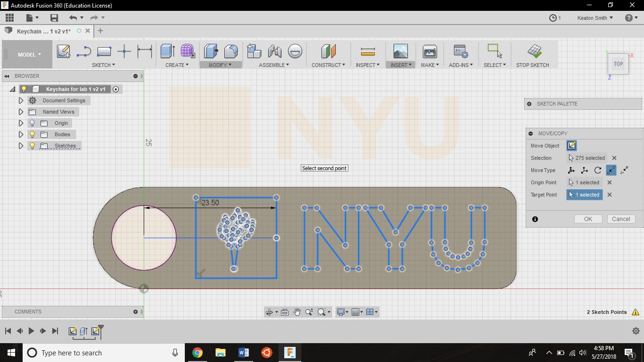Cancel the Move/Copy dialog
This screenshot has height=362, width=644.
pyautogui.click(x=621, y=219)
